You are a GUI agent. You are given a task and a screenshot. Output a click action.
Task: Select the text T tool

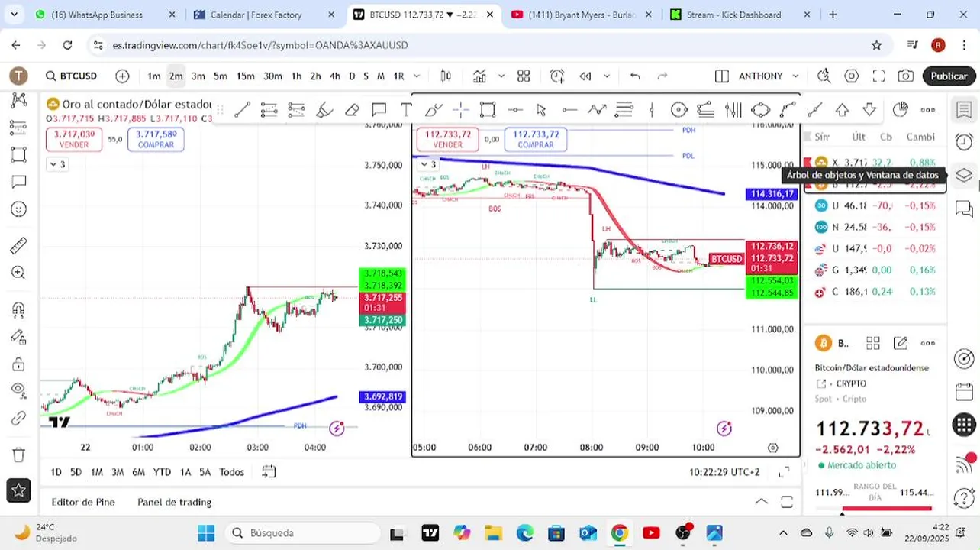click(x=406, y=110)
